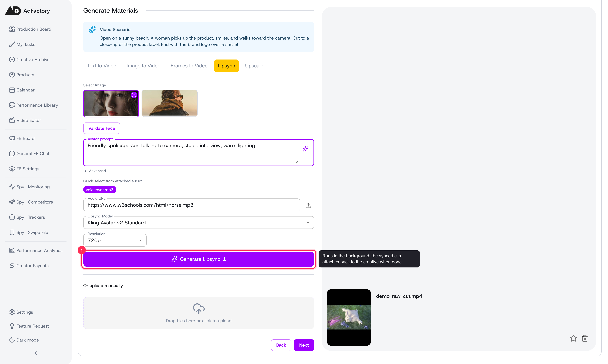
Task: Open My Tasks brush icon
Action: pos(12,44)
